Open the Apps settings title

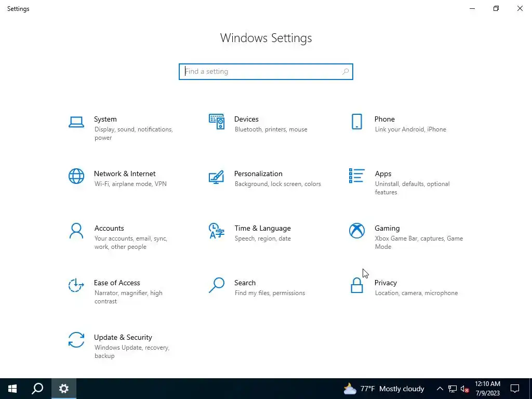coord(383,174)
